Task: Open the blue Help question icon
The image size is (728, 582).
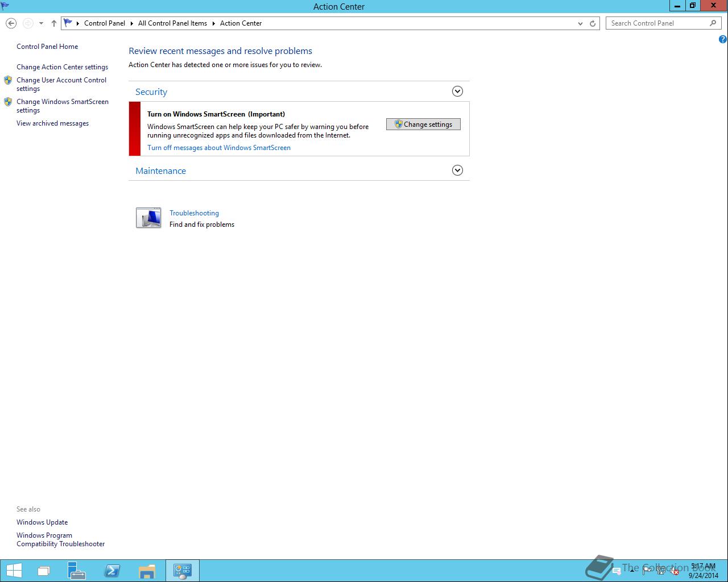Action: [722, 39]
